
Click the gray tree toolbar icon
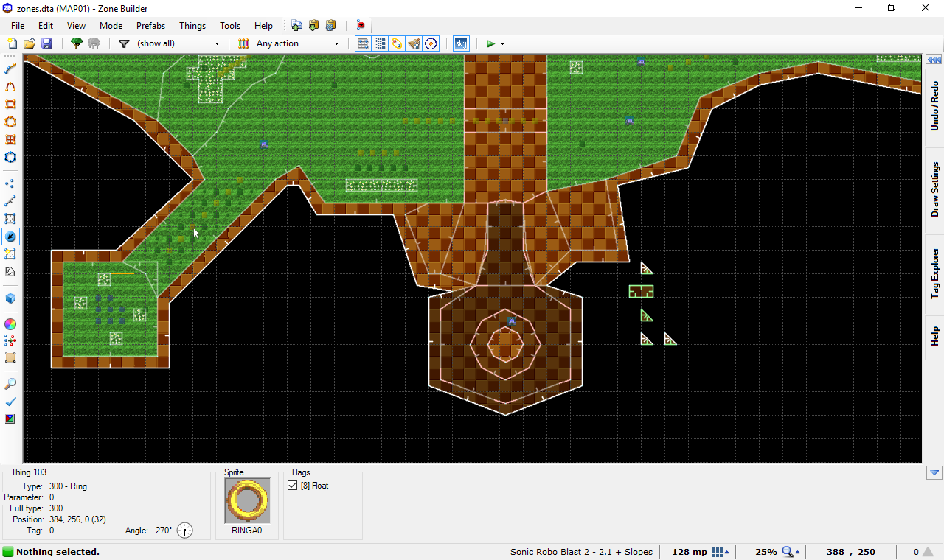click(94, 43)
